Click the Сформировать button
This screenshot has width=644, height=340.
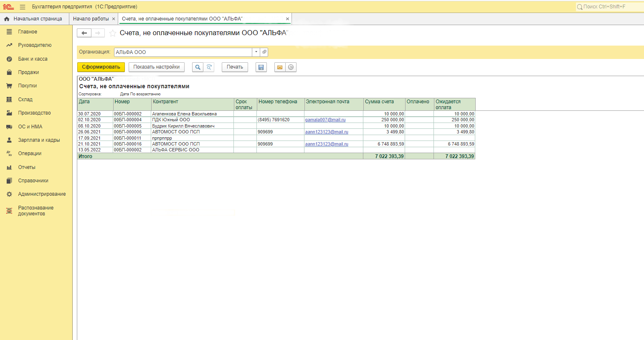[101, 67]
